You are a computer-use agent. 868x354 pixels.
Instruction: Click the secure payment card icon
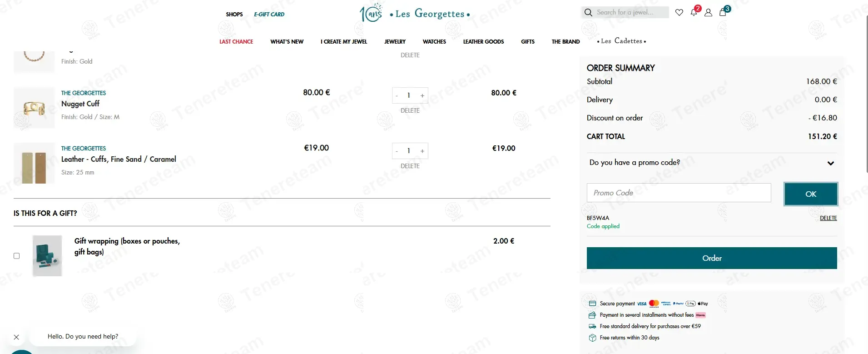coord(592,304)
